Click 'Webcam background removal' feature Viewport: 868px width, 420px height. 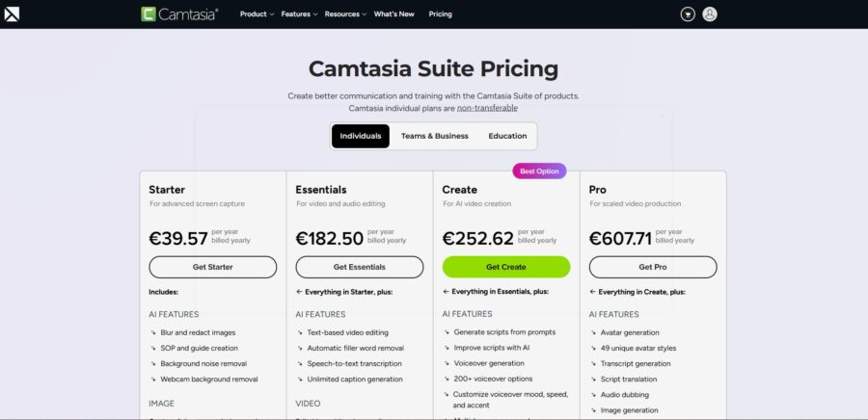209,380
